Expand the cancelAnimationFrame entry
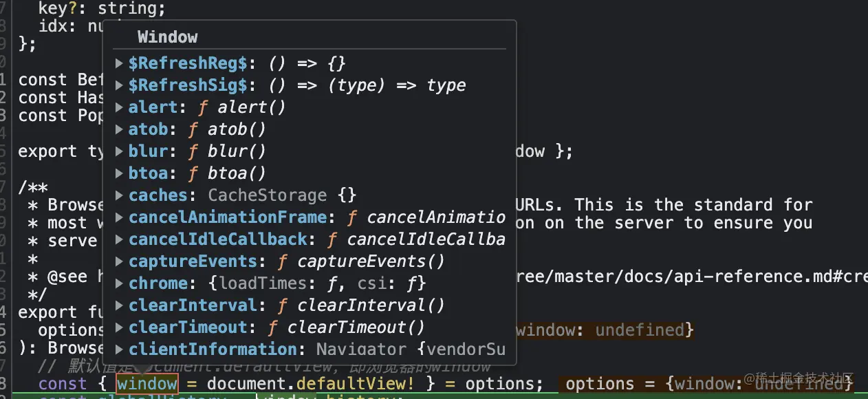 click(120, 218)
